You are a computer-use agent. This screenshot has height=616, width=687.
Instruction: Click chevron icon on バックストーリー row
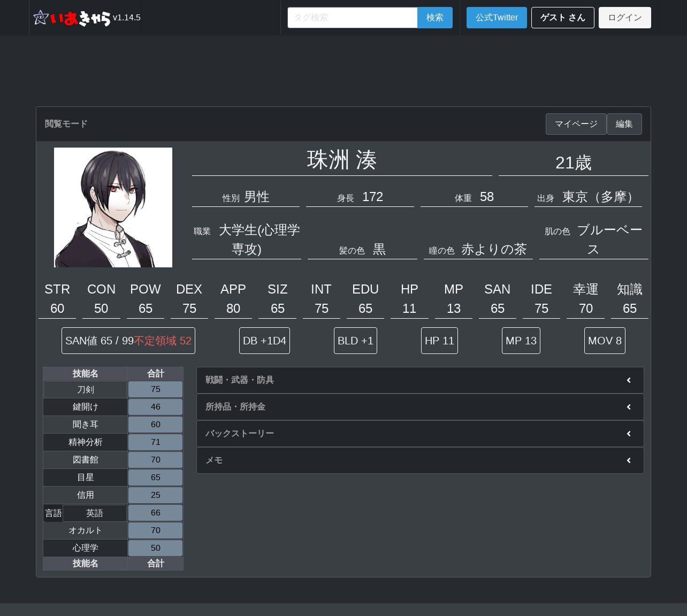point(629,434)
